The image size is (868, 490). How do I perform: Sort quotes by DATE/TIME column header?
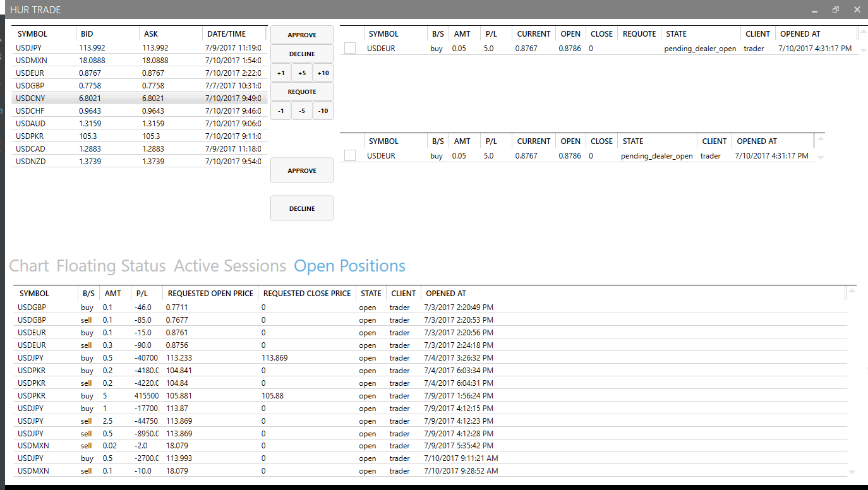[234, 34]
